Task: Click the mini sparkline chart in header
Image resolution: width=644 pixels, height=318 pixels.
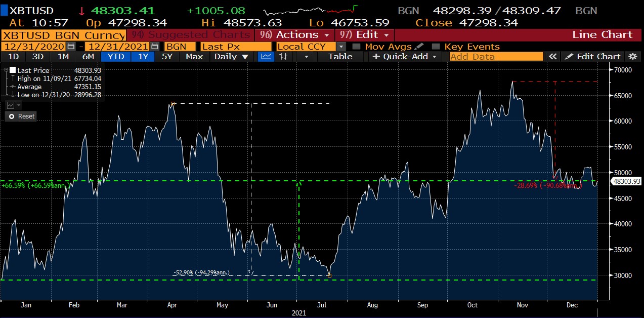Action: point(311,10)
